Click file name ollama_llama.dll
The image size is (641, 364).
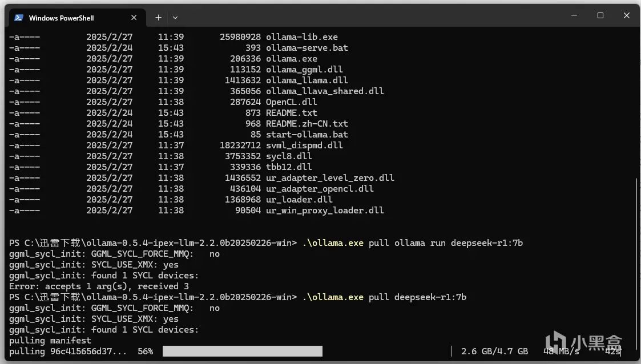[x=307, y=80]
